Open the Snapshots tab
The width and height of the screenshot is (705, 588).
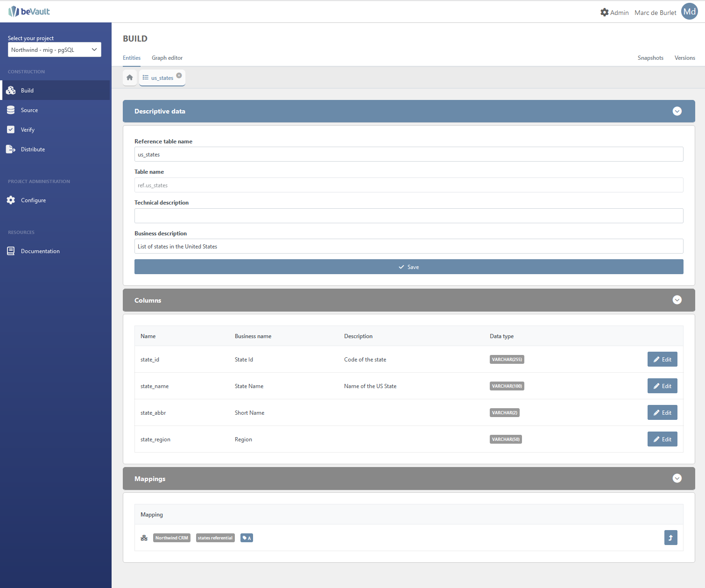point(650,58)
